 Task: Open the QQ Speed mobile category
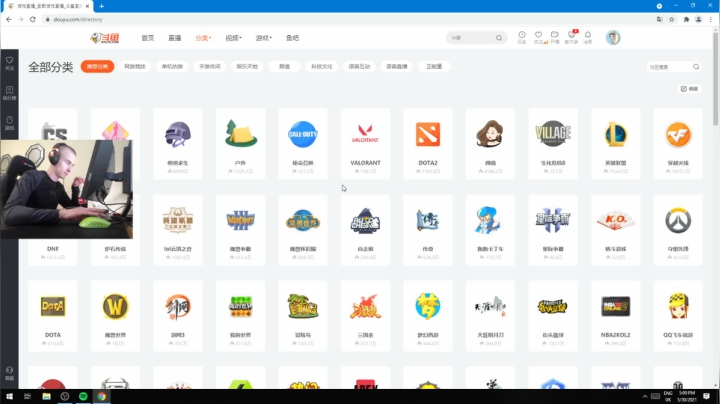tap(678, 316)
